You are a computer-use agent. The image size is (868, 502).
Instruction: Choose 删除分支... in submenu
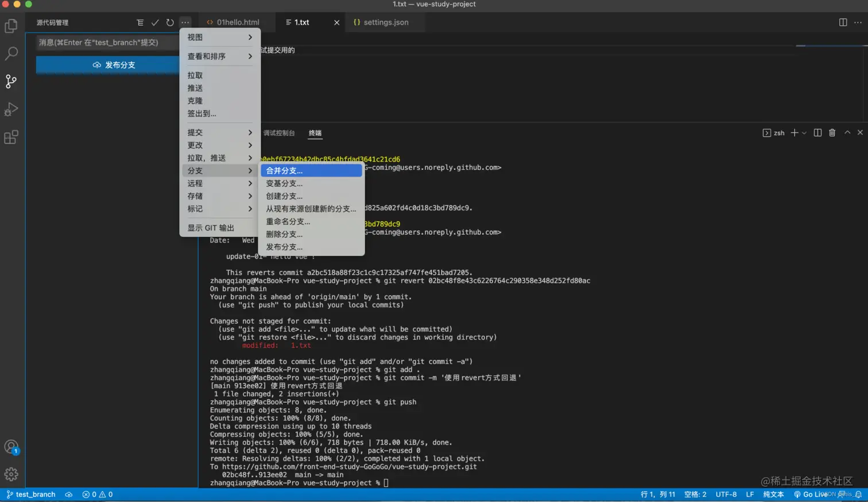pyautogui.click(x=311, y=234)
